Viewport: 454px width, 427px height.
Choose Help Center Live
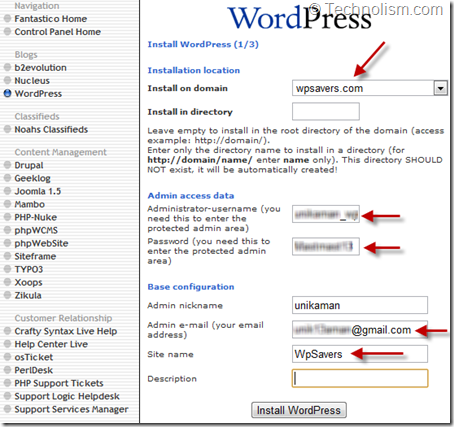[51, 344]
